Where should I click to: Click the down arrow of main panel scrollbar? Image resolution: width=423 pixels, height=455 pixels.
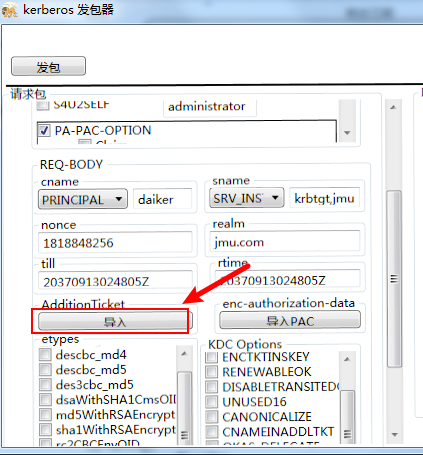[395, 434]
